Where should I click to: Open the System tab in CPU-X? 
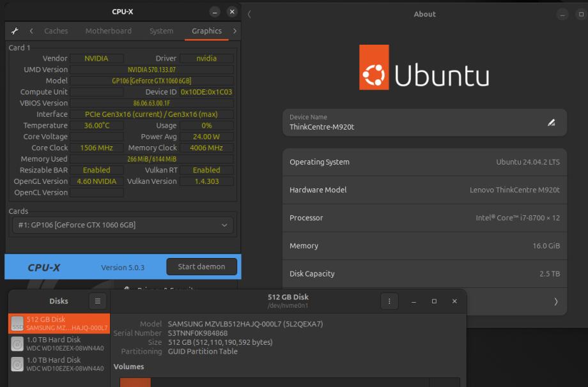click(x=161, y=31)
